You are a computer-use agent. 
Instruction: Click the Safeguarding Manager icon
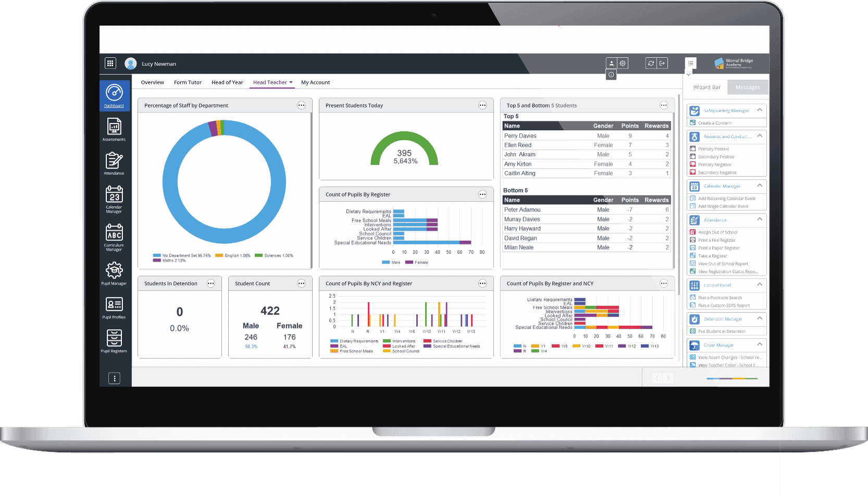coord(695,110)
